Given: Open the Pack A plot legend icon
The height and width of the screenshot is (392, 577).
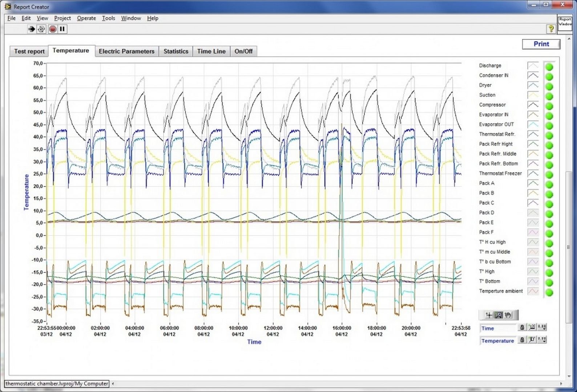Looking at the screenshot, I should [x=533, y=183].
